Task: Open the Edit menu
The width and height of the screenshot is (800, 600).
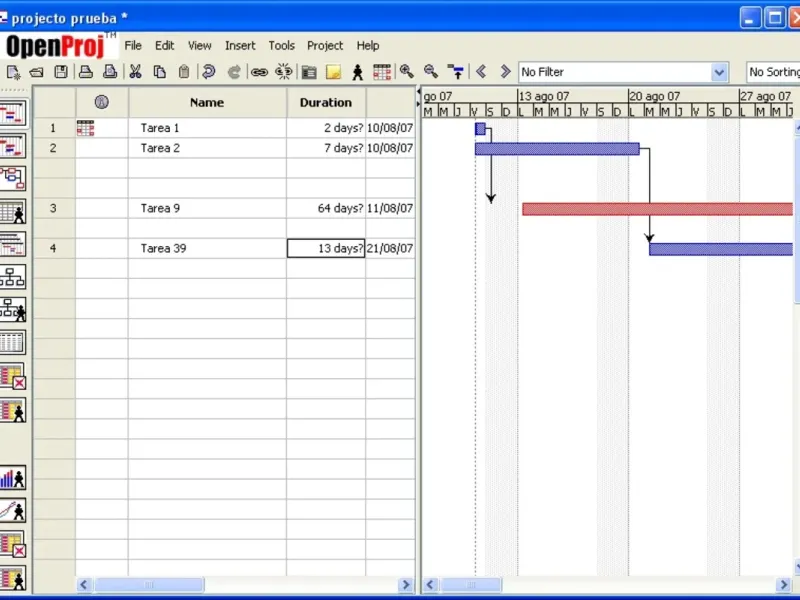Action: [x=164, y=45]
